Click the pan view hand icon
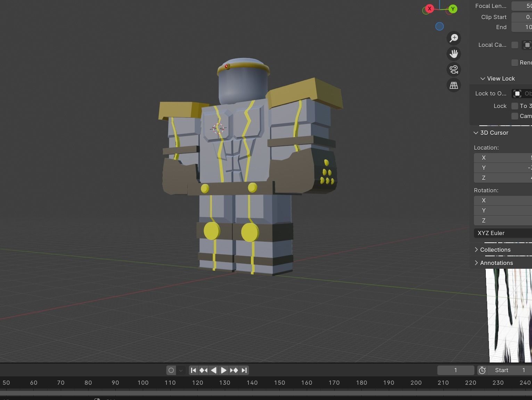 pos(454,54)
